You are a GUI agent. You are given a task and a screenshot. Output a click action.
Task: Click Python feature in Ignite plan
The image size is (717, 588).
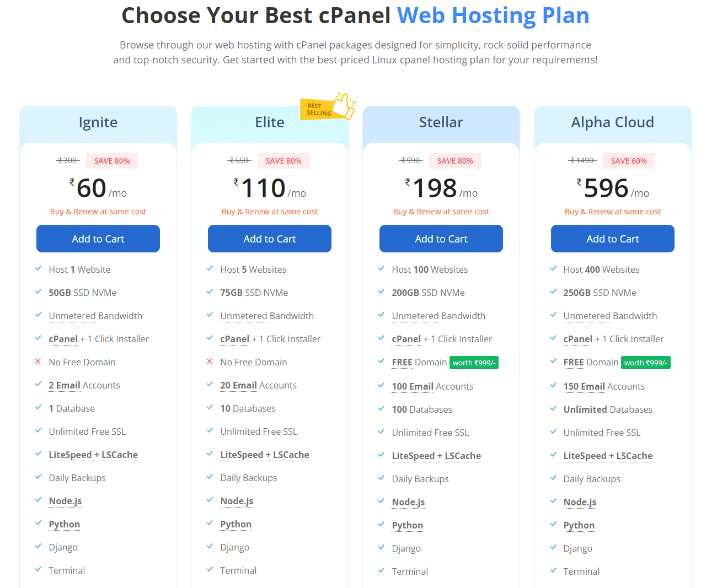click(65, 524)
